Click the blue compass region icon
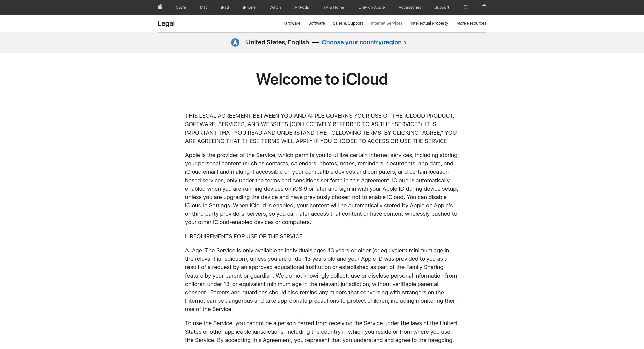The height and width of the screenshot is (349, 644). [x=235, y=42]
